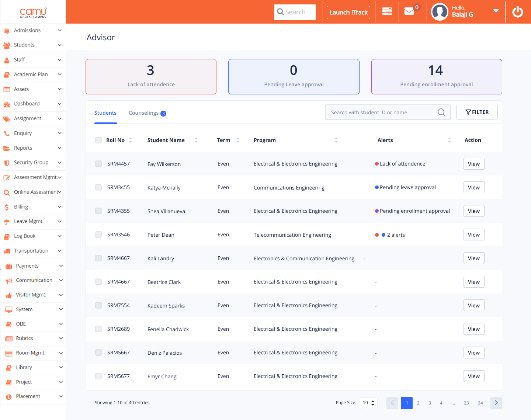Viewport: 531px width, 420px height.
Task: Check the select-all checkbox in table header
Action: [98, 140]
